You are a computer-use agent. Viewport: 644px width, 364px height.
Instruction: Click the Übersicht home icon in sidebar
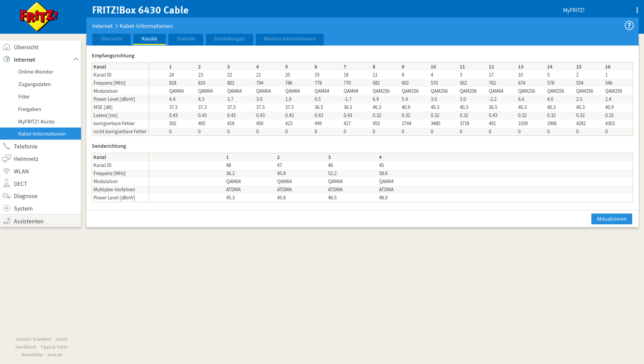pyautogui.click(x=6, y=47)
